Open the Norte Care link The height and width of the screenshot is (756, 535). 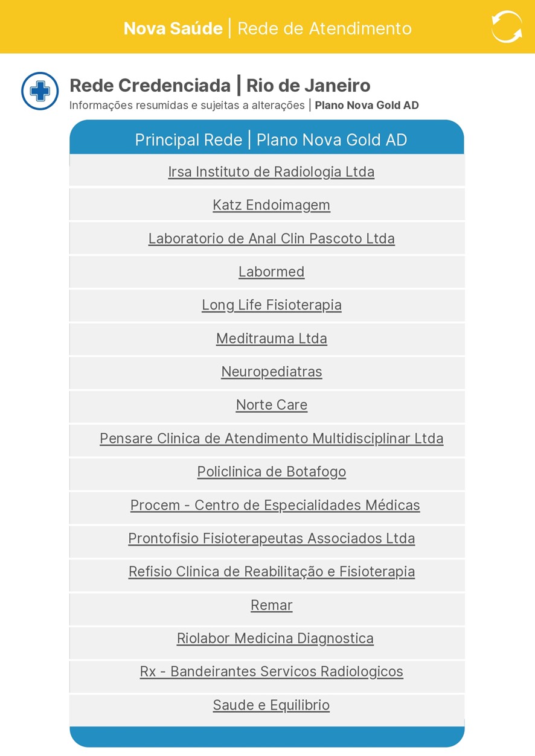point(271,405)
